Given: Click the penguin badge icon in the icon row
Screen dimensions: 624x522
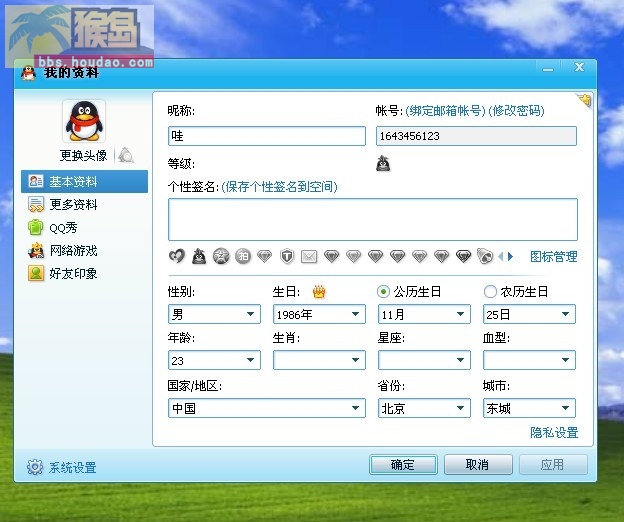Looking at the screenshot, I should click(x=199, y=256).
